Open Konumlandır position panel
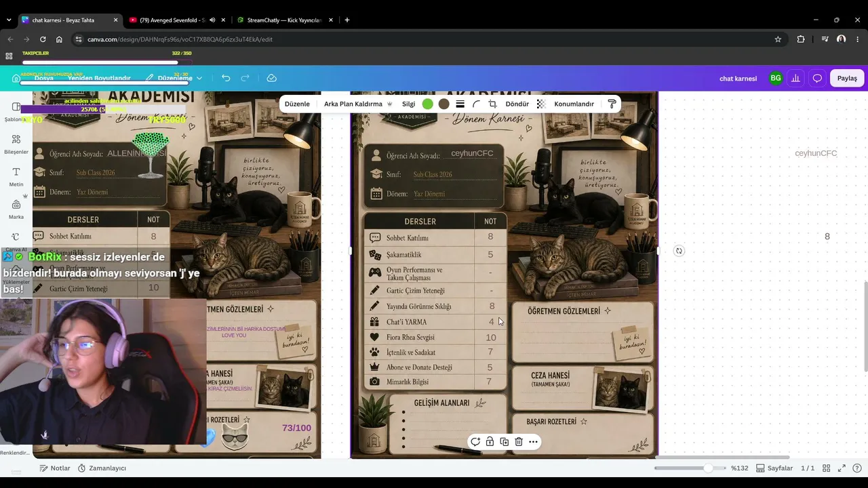The height and width of the screenshot is (488, 868). point(574,104)
